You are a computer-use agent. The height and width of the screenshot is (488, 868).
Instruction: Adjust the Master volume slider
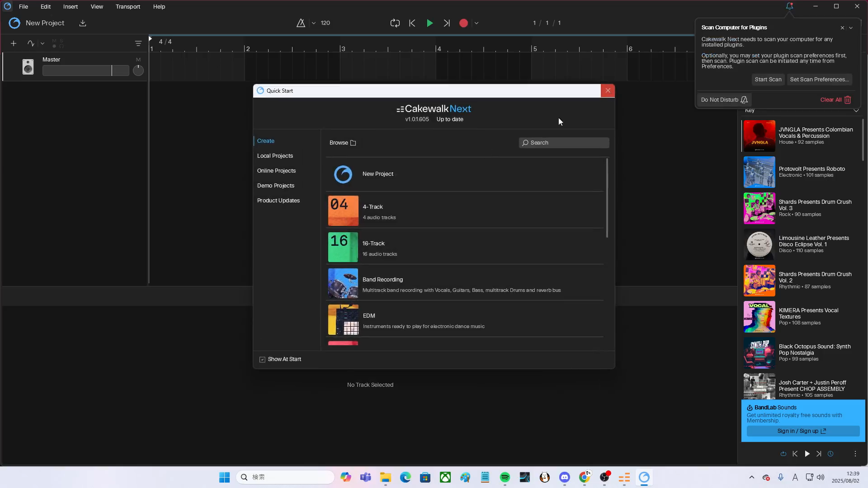click(x=86, y=70)
